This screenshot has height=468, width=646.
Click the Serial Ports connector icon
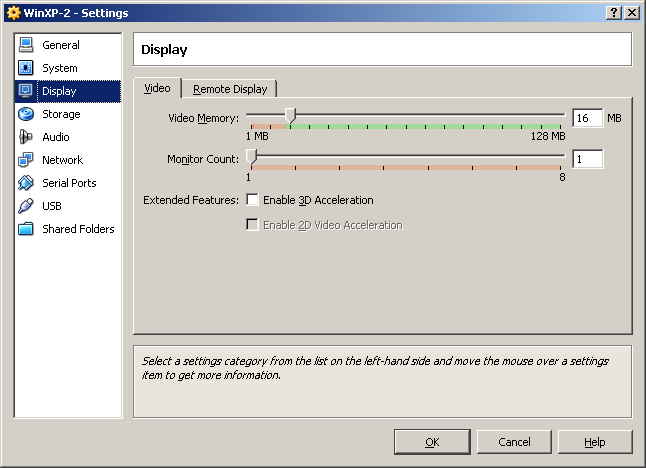click(26, 183)
